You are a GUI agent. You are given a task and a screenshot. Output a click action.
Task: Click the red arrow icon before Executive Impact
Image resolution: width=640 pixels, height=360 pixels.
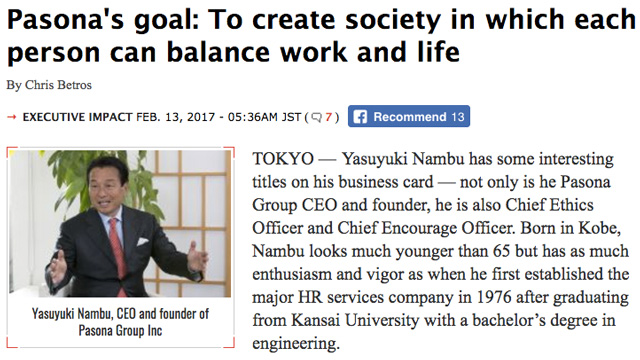click(11, 117)
